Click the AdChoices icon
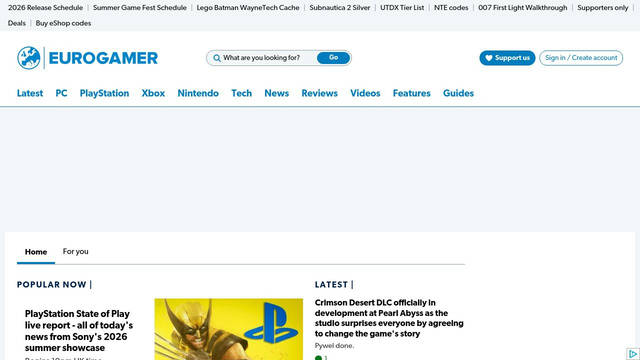This screenshot has width=640, height=360. (633, 353)
